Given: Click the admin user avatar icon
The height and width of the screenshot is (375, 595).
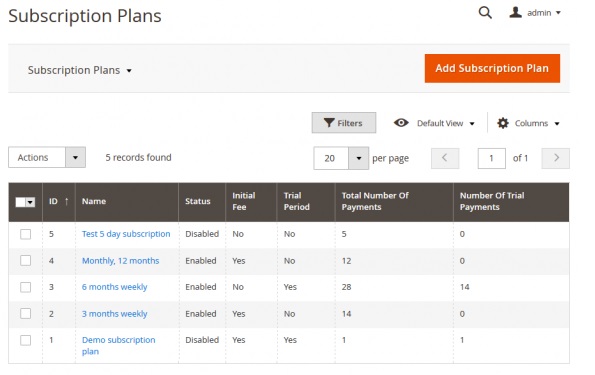Looking at the screenshot, I should click(515, 12).
